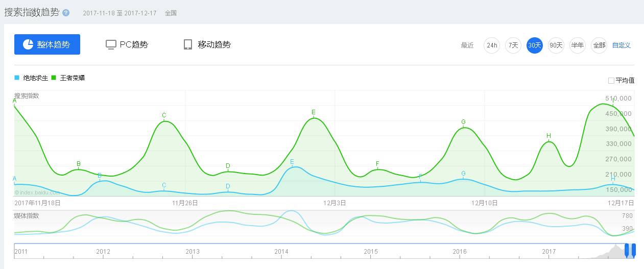Click the right blue timeline slider handle
Image resolution: width=644 pixels, height=269 pixels.
(x=633, y=250)
